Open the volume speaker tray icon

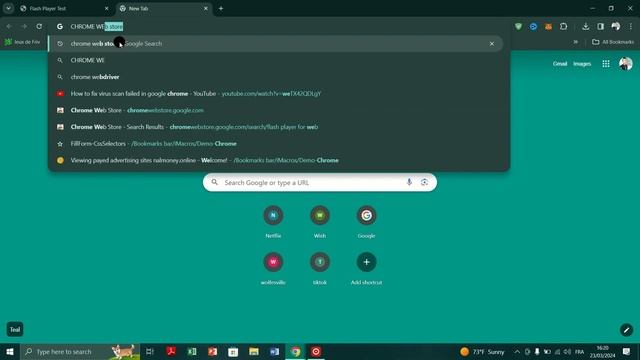click(567, 351)
